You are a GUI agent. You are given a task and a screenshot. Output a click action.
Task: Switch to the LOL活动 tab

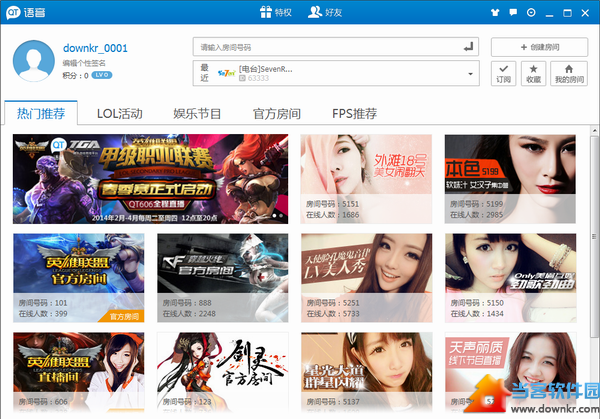coord(119,113)
